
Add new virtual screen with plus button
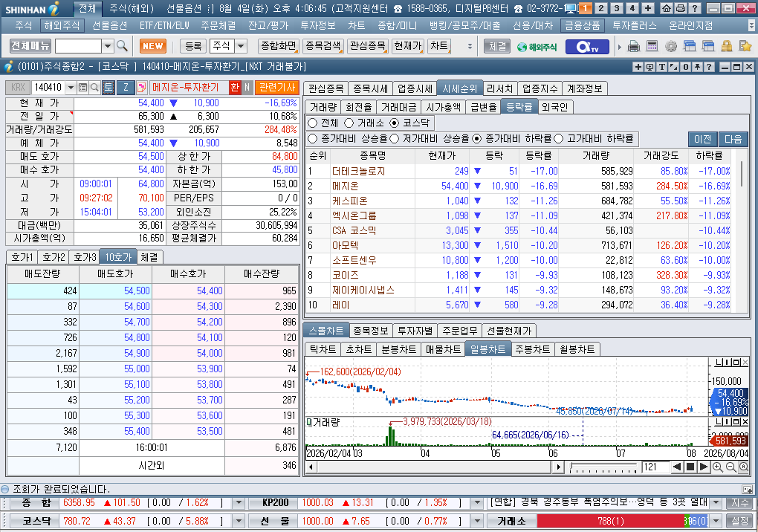tap(648, 8)
